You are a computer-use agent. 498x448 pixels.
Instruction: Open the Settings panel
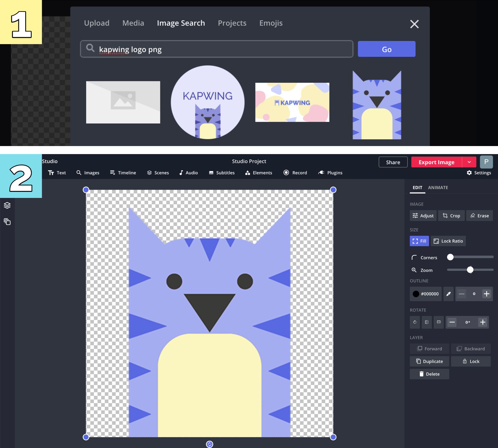coord(479,173)
